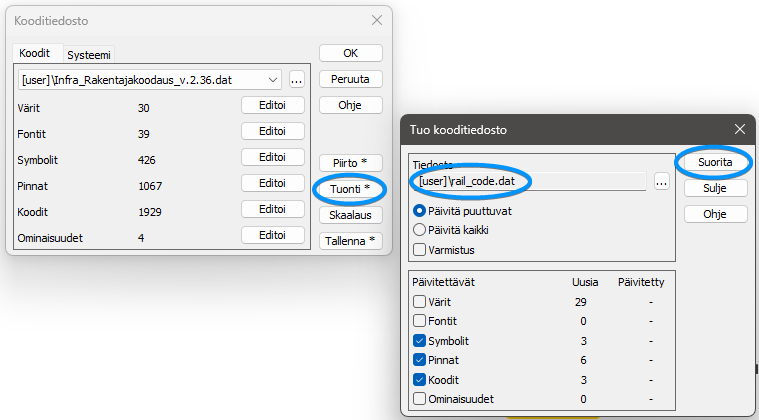
Task: Click the browse button next to rail_code.dat
Action: click(661, 181)
